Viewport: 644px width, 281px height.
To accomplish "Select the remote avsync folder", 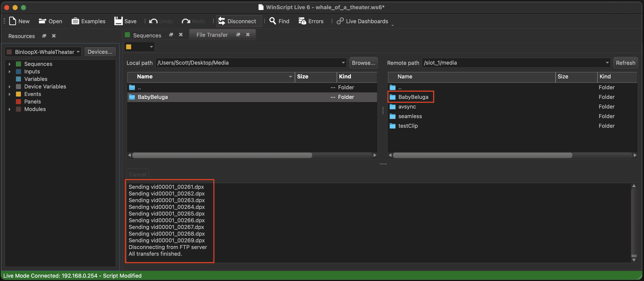I will click(x=407, y=107).
